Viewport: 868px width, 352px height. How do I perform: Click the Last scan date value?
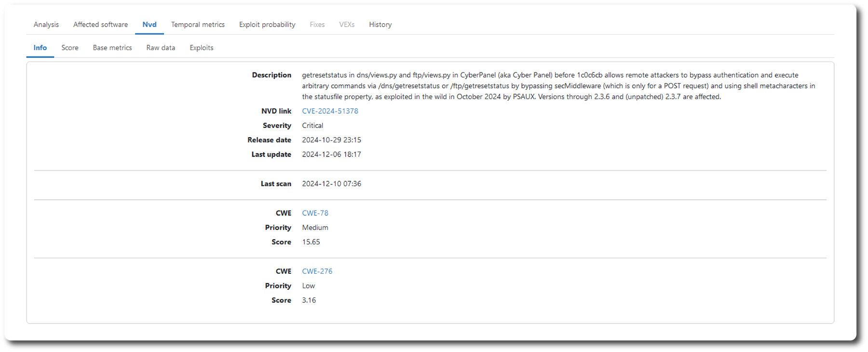pyautogui.click(x=331, y=184)
